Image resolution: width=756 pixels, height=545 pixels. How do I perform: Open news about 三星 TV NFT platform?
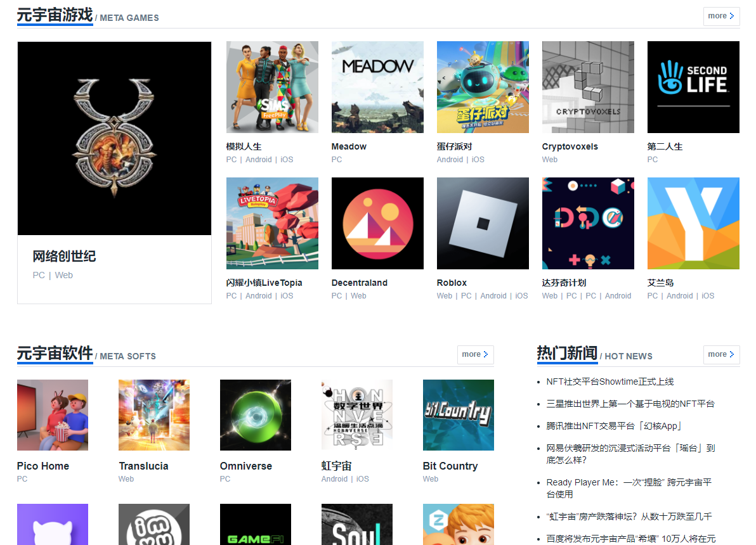click(630, 404)
